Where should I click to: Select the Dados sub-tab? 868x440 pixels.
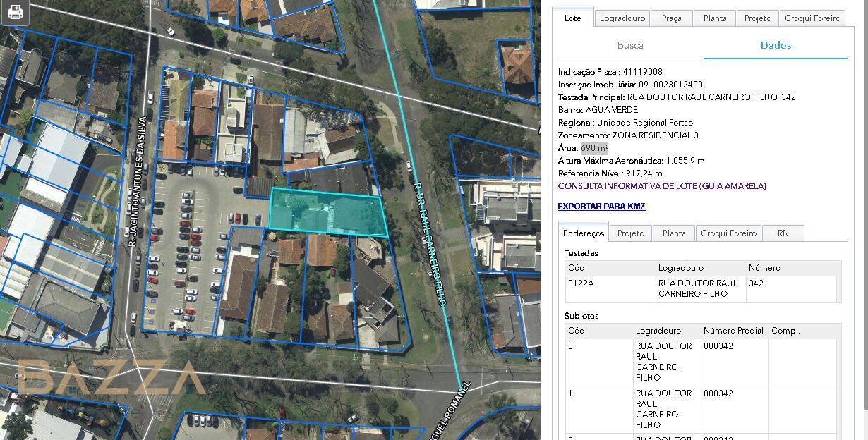coord(776,45)
